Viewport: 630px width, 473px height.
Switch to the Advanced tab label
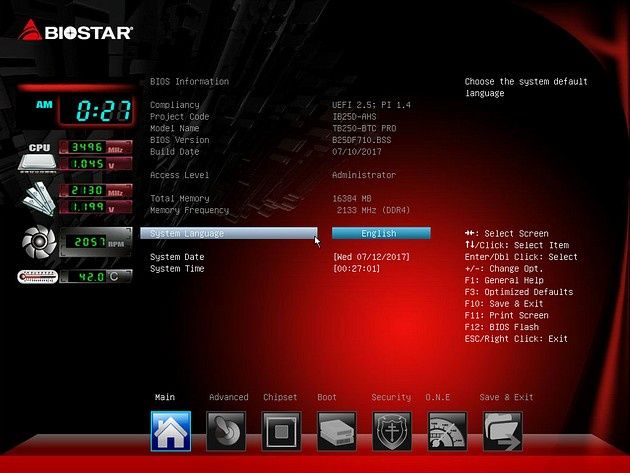[229, 397]
